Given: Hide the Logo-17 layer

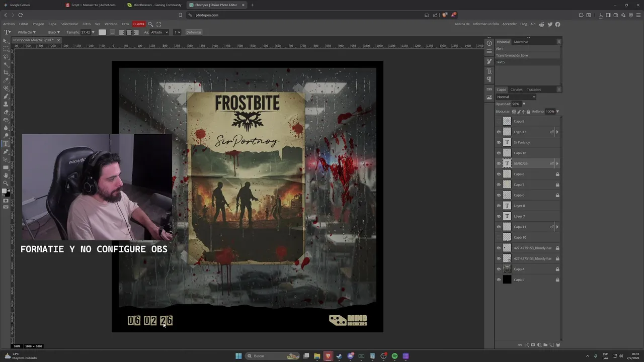Looking at the screenshot, I should click(499, 132).
